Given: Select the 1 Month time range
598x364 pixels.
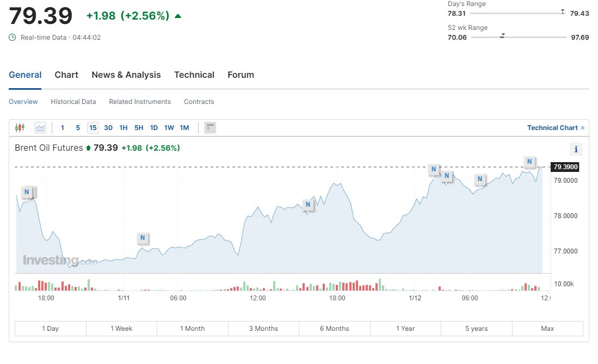Looking at the screenshot, I should (192, 329).
